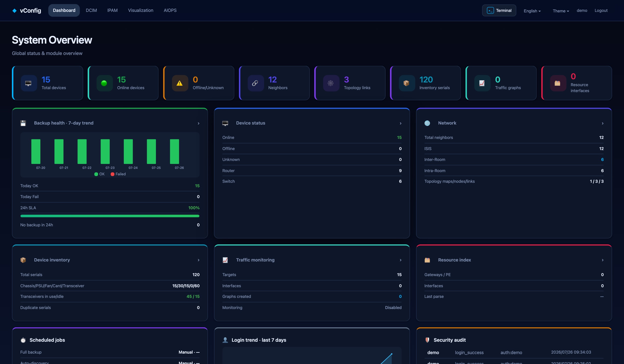
Task: Click the Monitoring Disabled status
Action: point(393,308)
